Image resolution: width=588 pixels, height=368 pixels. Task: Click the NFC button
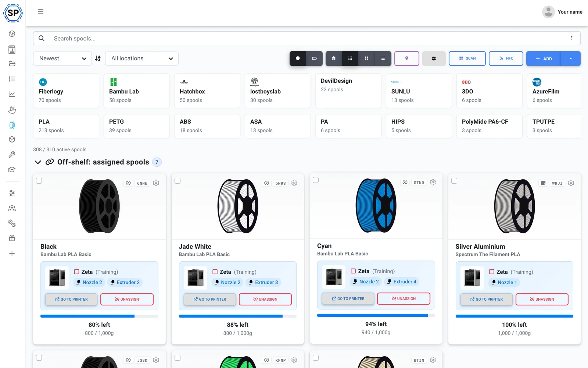click(x=506, y=59)
